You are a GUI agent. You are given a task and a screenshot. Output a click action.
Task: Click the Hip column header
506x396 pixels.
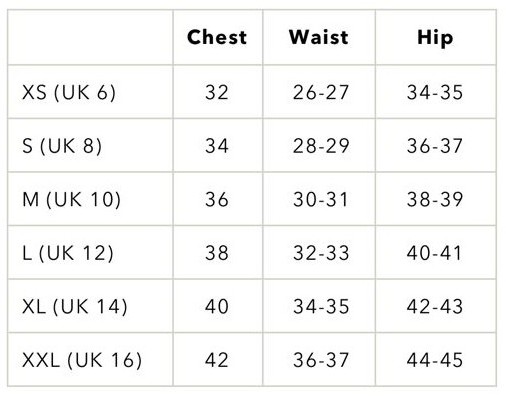point(435,38)
